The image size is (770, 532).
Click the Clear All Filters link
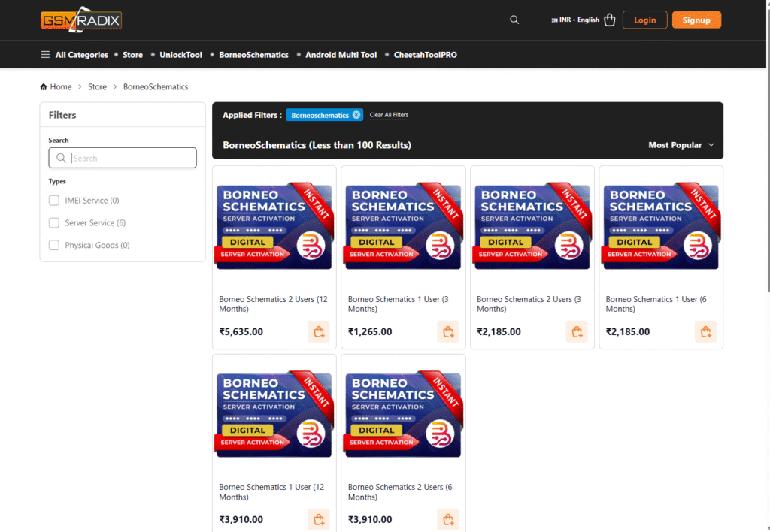click(389, 115)
